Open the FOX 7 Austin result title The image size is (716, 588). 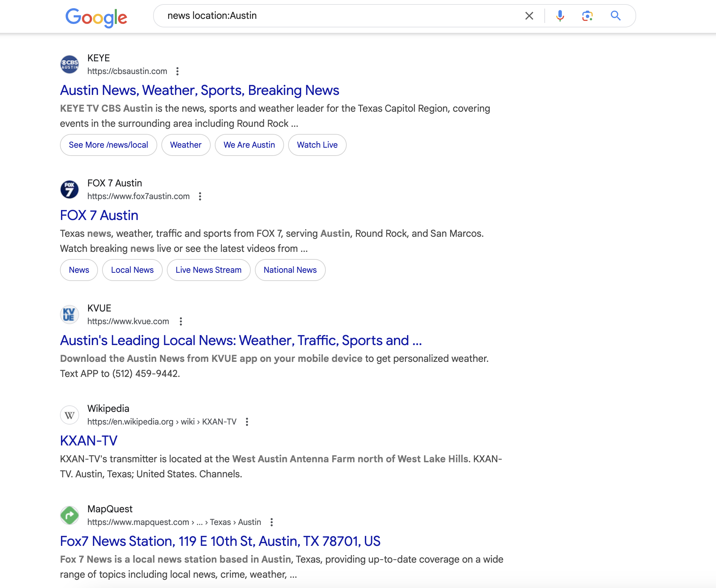point(99,215)
